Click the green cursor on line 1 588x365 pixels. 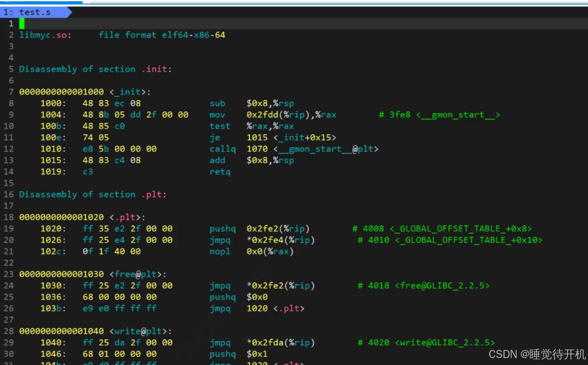click(x=22, y=24)
